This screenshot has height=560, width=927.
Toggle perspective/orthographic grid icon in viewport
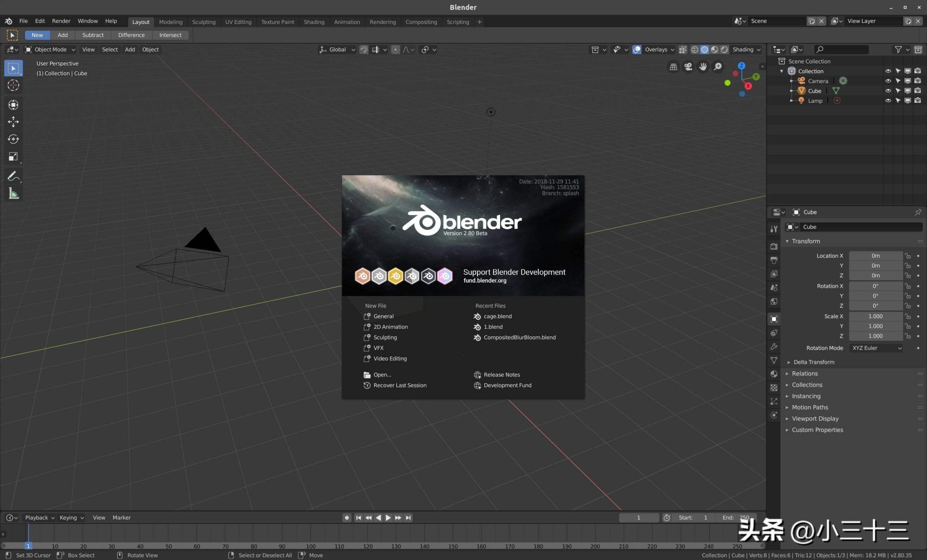click(674, 67)
